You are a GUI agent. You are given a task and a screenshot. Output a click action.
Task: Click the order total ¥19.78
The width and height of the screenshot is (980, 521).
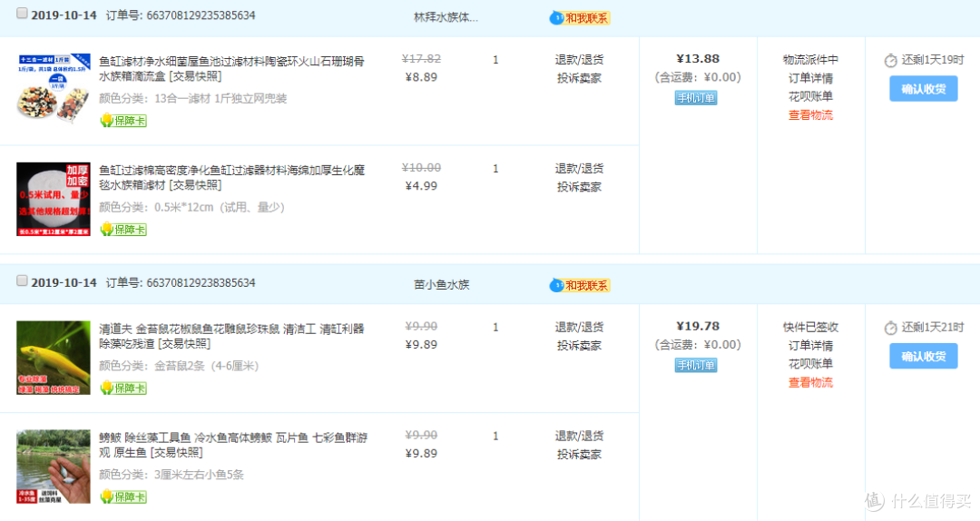(x=698, y=326)
